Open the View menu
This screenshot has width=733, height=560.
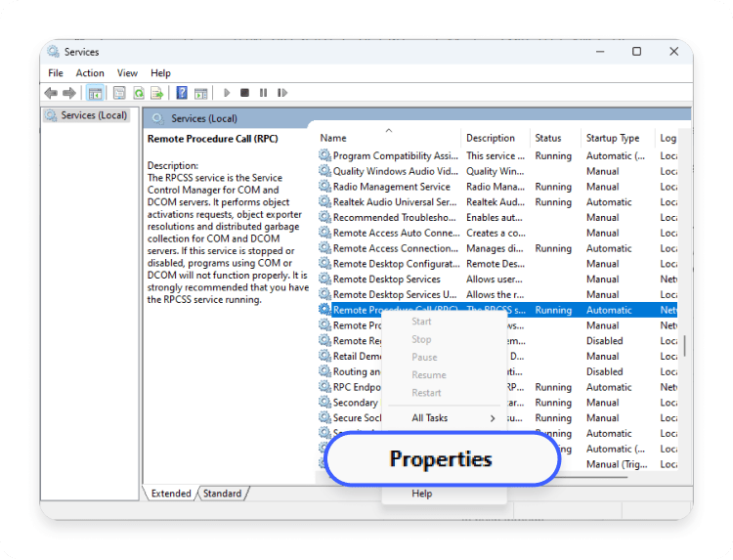click(127, 73)
